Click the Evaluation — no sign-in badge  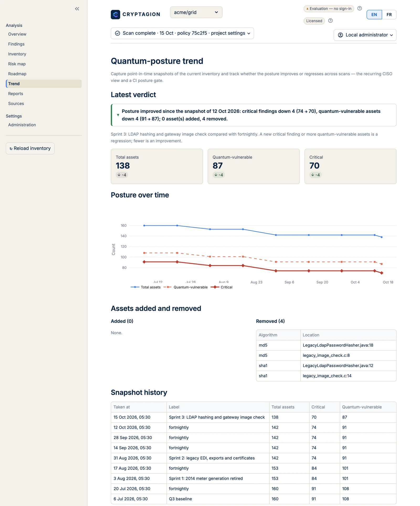pyautogui.click(x=329, y=9)
